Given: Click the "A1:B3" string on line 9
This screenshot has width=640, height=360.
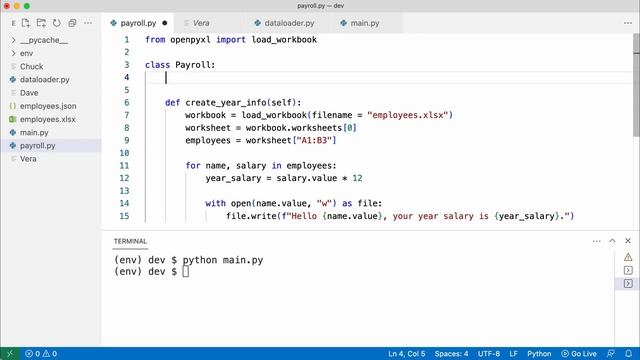Looking at the screenshot, I should pyautogui.click(x=314, y=140).
